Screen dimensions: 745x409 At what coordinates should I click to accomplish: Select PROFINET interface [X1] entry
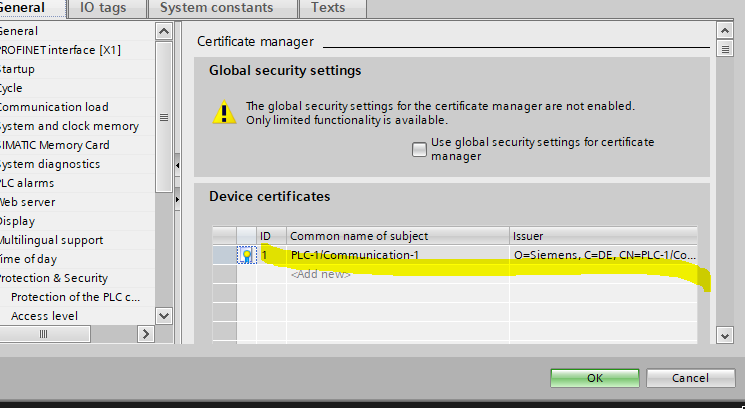click(60, 50)
